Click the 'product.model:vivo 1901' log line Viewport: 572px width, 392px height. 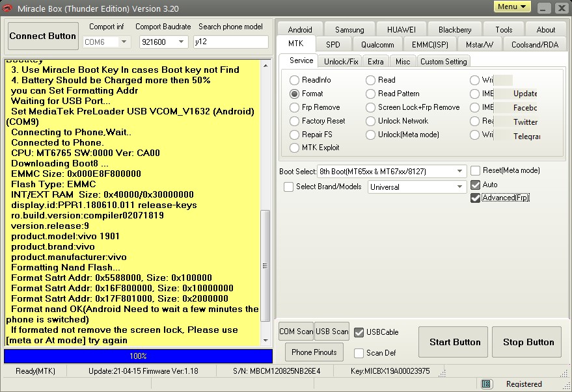click(65, 236)
